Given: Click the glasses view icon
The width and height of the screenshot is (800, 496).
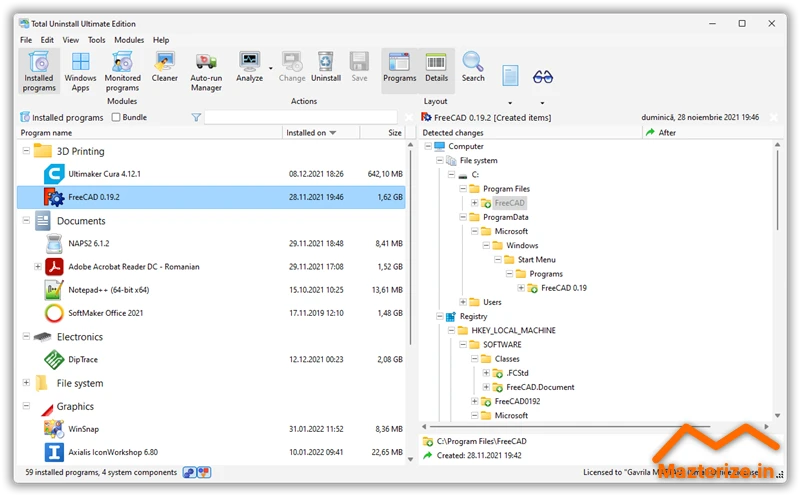Looking at the screenshot, I should [543, 77].
